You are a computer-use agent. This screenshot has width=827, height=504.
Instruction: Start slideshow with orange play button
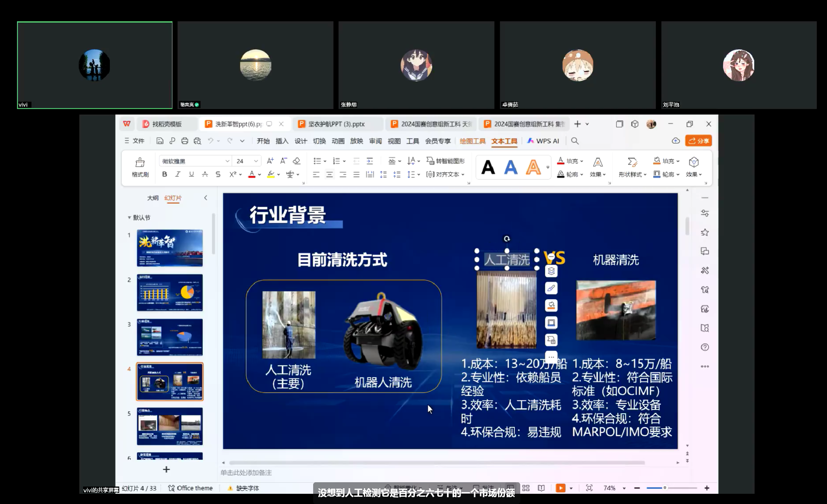pyautogui.click(x=560, y=488)
